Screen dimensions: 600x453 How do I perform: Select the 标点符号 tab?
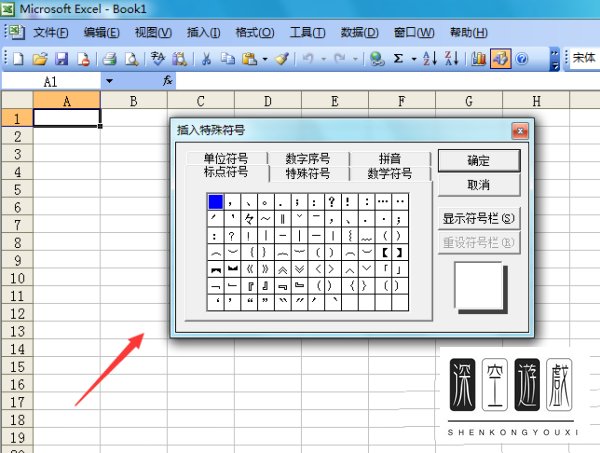click(x=226, y=172)
